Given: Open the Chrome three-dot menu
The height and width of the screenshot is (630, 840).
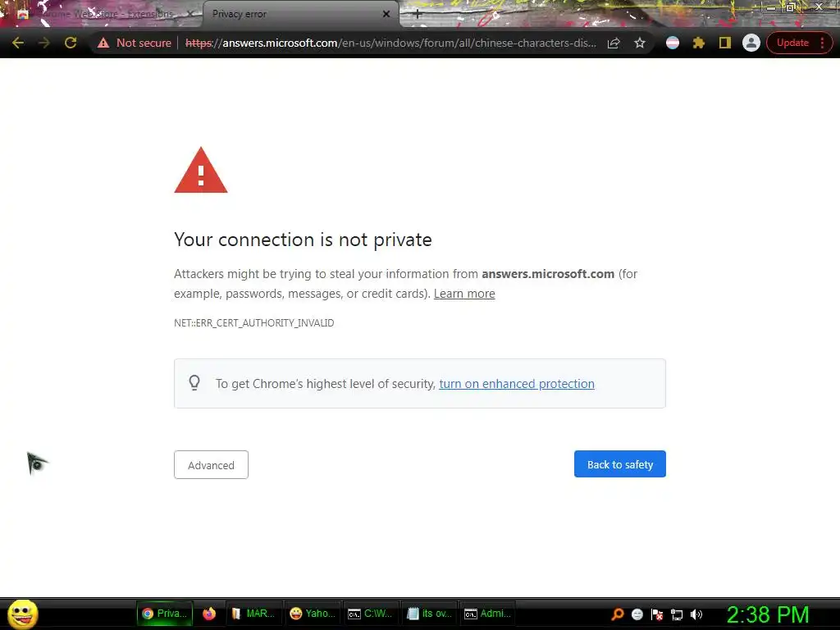Looking at the screenshot, I should (x=822, y=43).
